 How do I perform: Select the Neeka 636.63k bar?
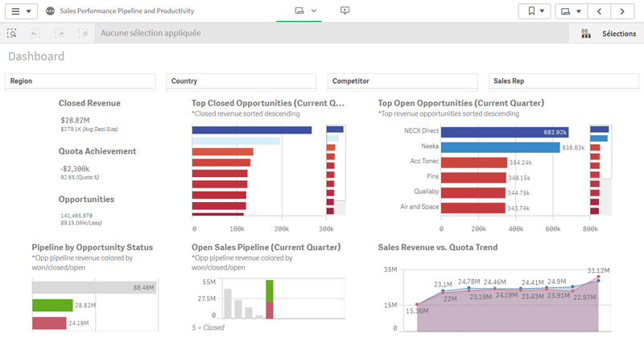500,147
